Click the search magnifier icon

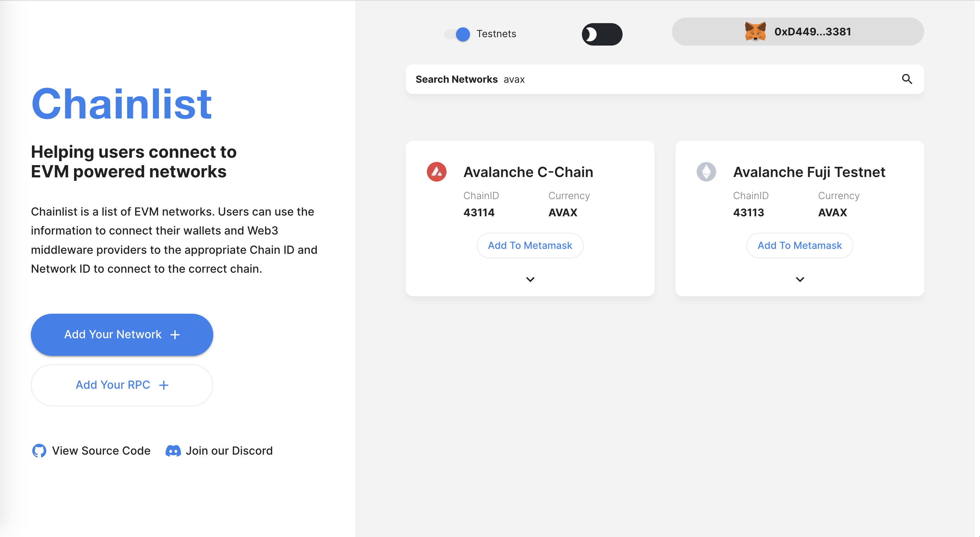[907, 79]
